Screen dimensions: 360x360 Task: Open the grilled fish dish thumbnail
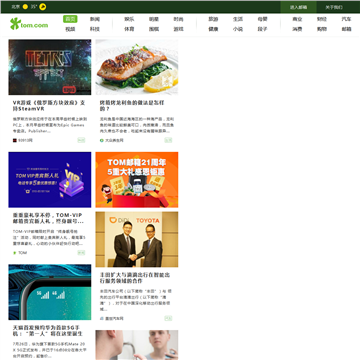click(137, 67)
